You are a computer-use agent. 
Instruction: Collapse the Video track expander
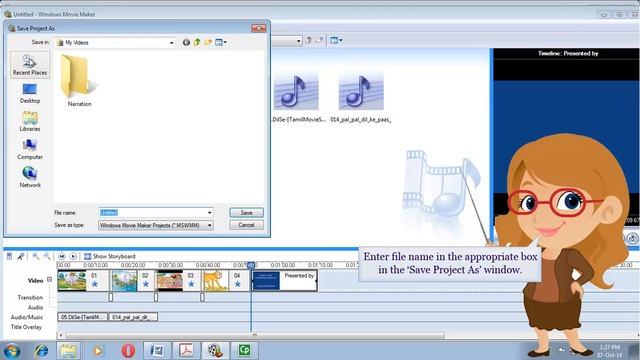click(x=49, y=280)
